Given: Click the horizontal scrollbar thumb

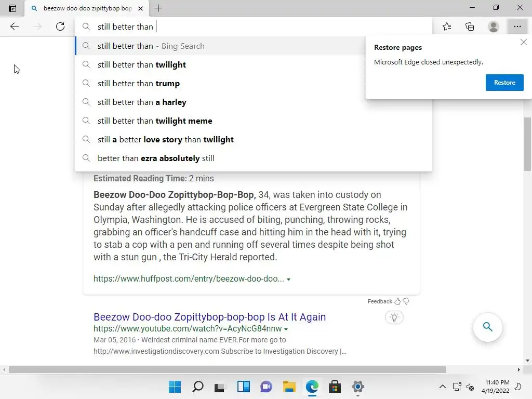Looking at the screenshot, I should [228, 369].
